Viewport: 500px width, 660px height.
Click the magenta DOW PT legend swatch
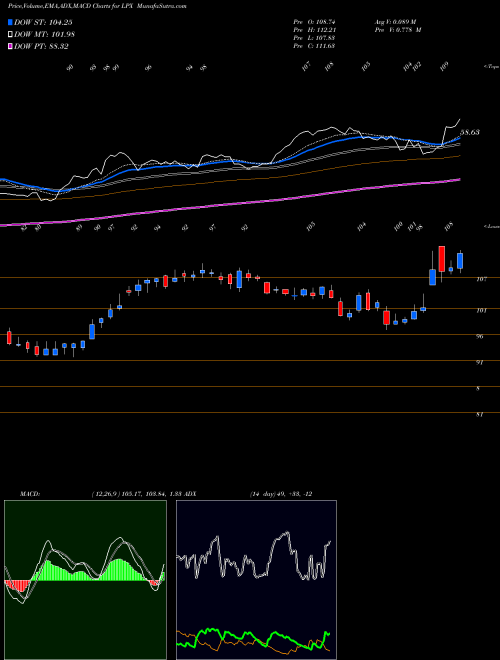[x=10, y=46]
